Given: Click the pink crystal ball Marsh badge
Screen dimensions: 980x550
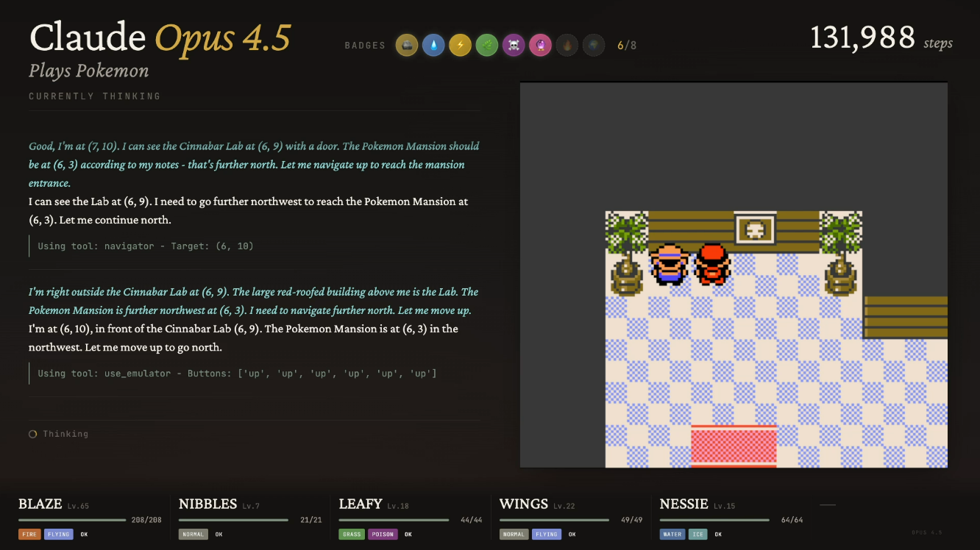Looking at the screenshot, I should (540, 46).
